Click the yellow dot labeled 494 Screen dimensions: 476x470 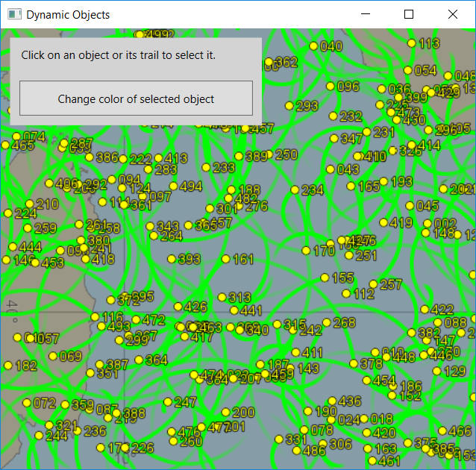173,187
